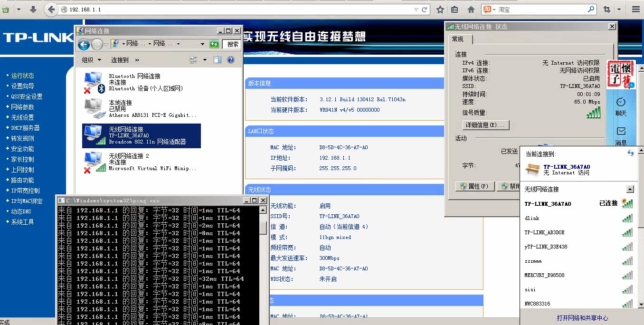Select the MERCURY_B98508 wireless network
This screenshot has height=325, width=644.
578,275
